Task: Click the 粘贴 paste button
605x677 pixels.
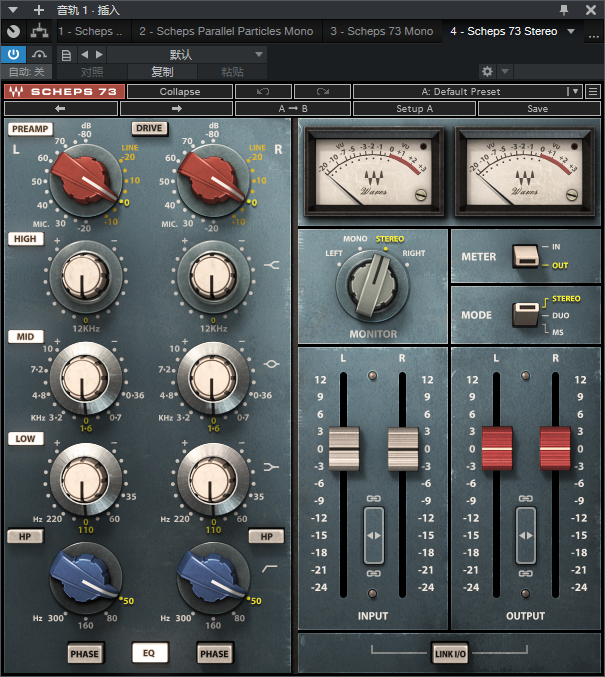Action: (232, 72)
